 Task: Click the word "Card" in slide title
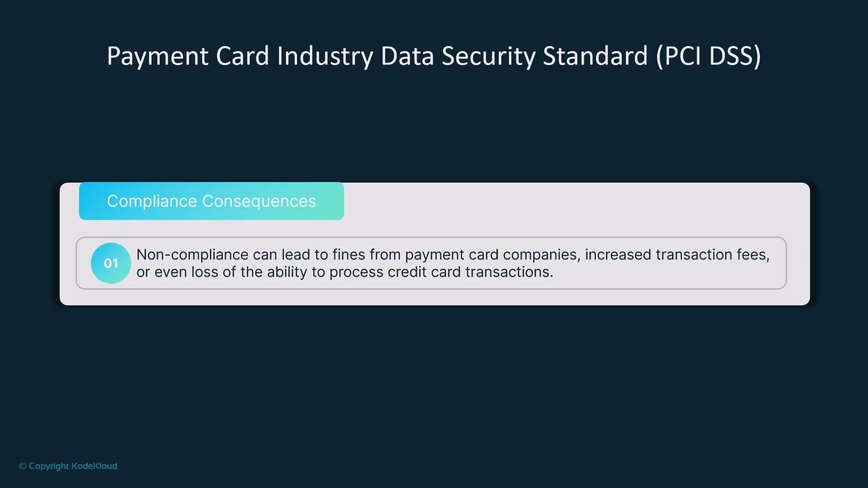click(x=242, y=56)
